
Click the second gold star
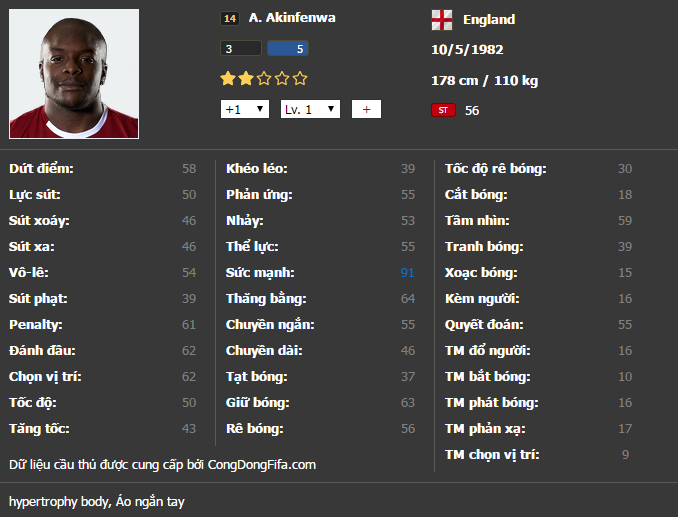click(x=246, y=79)
